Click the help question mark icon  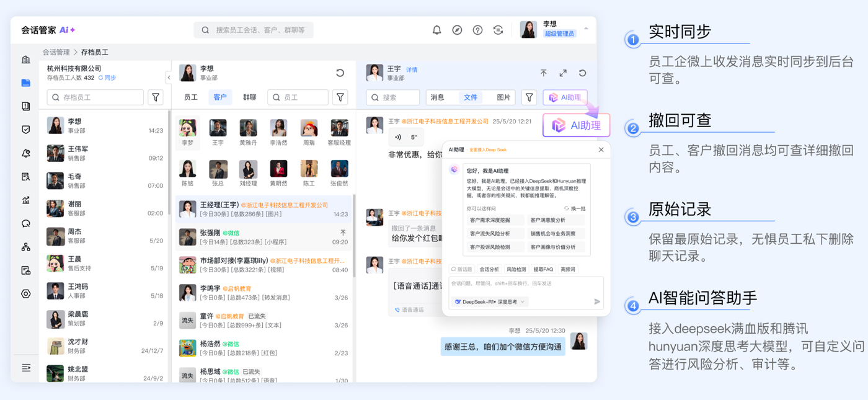point(477,30)
